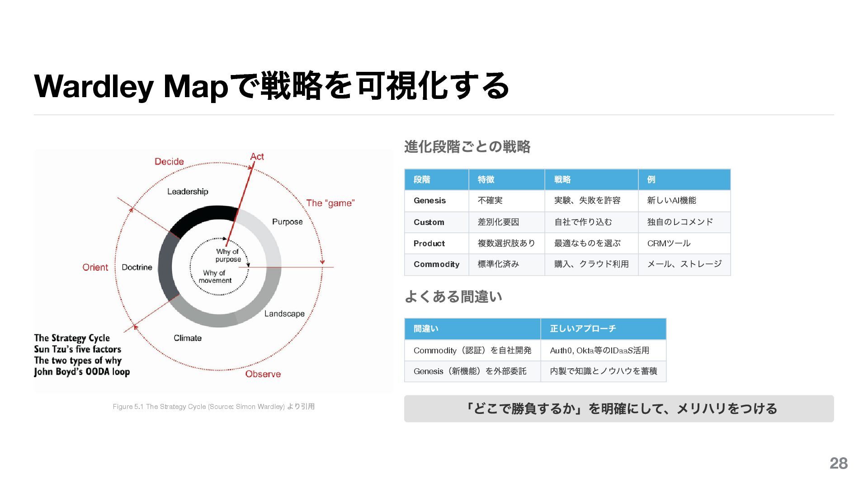Click the red "Orient" label

tap(95, 267)
